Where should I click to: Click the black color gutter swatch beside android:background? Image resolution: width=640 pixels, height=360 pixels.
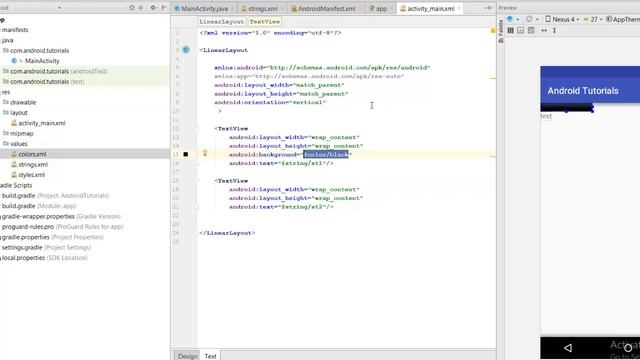[x=186, y=154]
